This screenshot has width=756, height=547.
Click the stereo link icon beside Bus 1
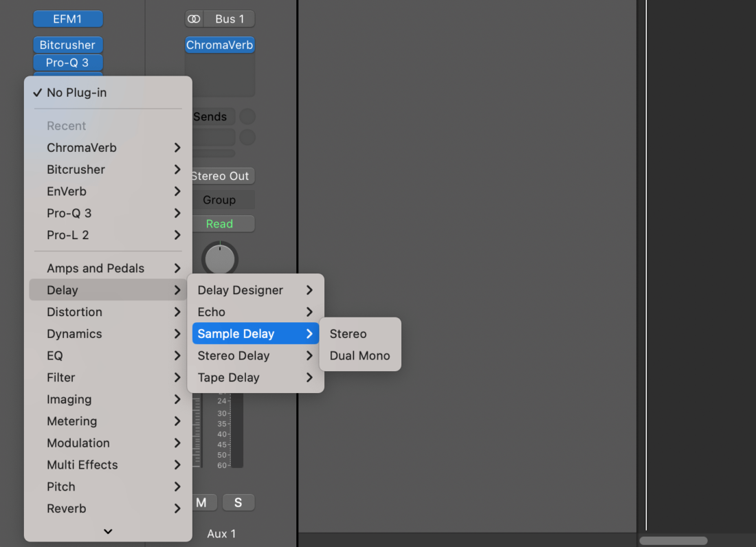[x=194, y=19]
